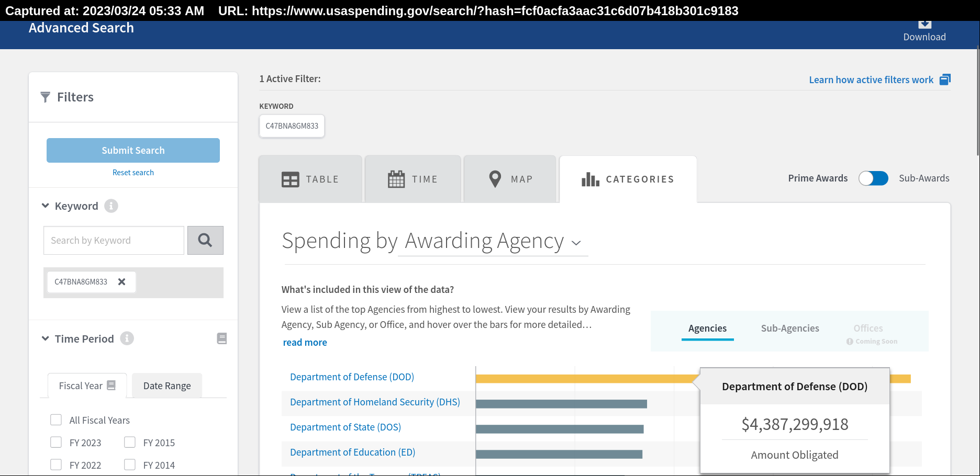Click the Table grid icon

290,179
